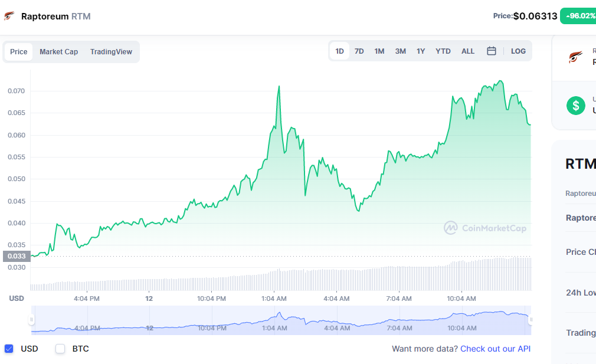This screenshot has width=596, height=364.
Task: Enable the USD currency checkbox
Action: 9,349
